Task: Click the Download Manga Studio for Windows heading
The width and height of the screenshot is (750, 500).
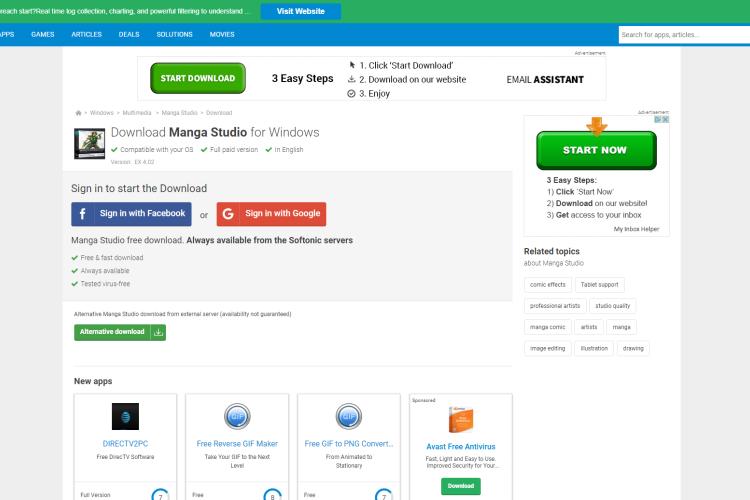Action: 215,132
